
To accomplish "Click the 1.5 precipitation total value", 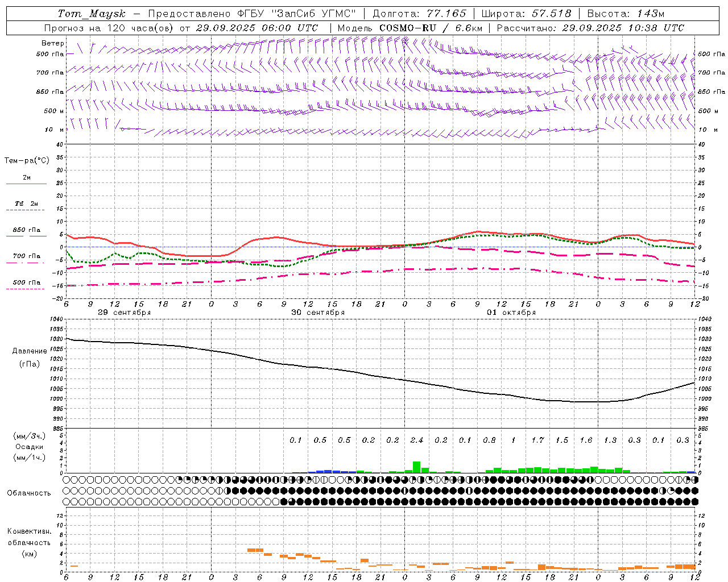I will 562,440.
